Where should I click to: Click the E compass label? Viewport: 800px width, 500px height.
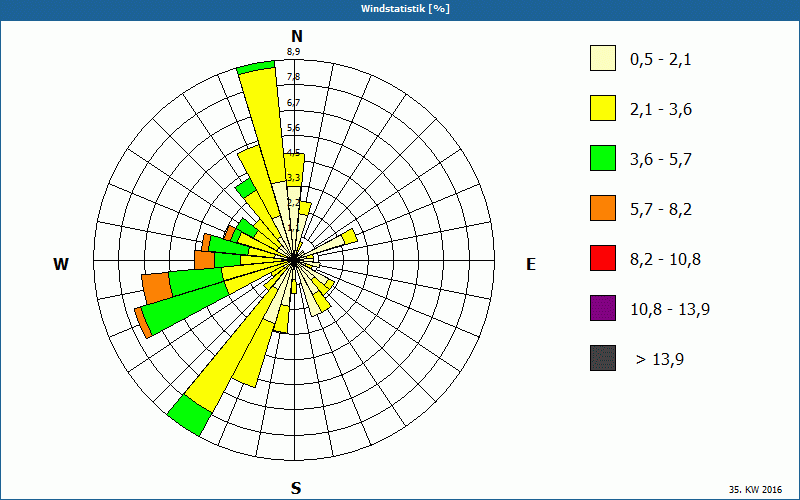[531, 264]
